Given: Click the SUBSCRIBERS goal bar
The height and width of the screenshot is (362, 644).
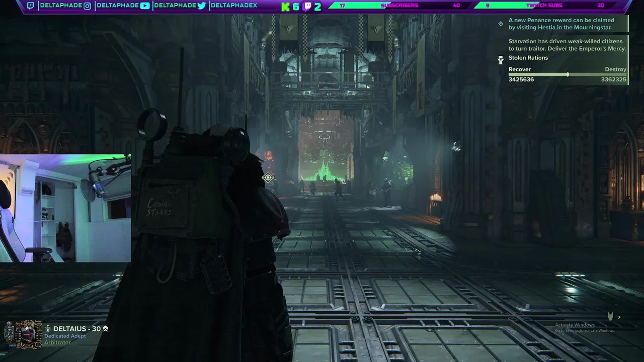Looking at the screenshot, I should point(400,6).
